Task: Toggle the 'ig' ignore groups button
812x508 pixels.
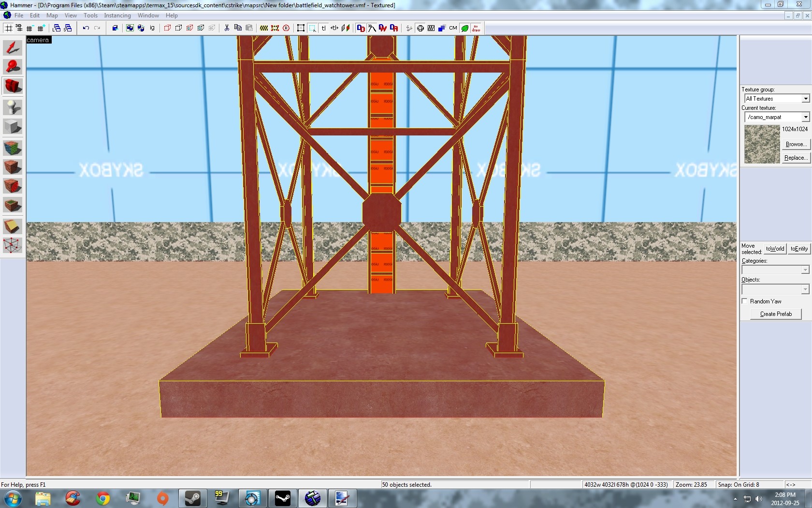Action: click(152, 28)
